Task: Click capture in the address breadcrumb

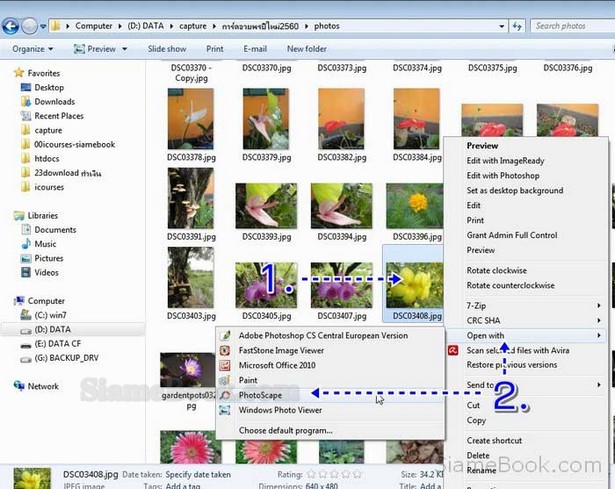Action: (x=193, y=26)
